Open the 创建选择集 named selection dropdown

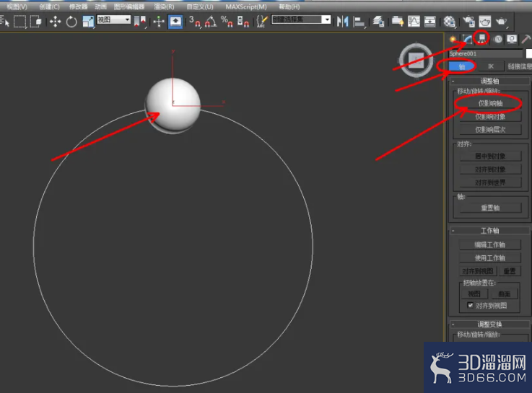click(301, 19)
